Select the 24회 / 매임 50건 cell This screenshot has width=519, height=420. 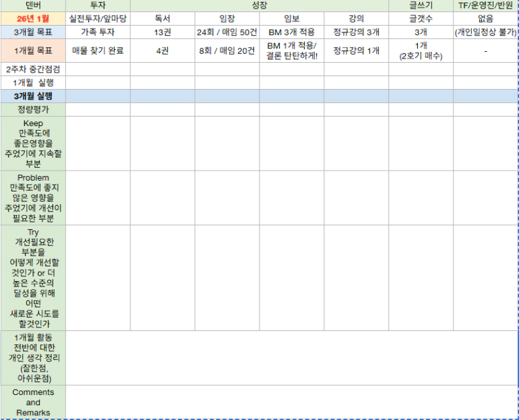pos(227,32)
